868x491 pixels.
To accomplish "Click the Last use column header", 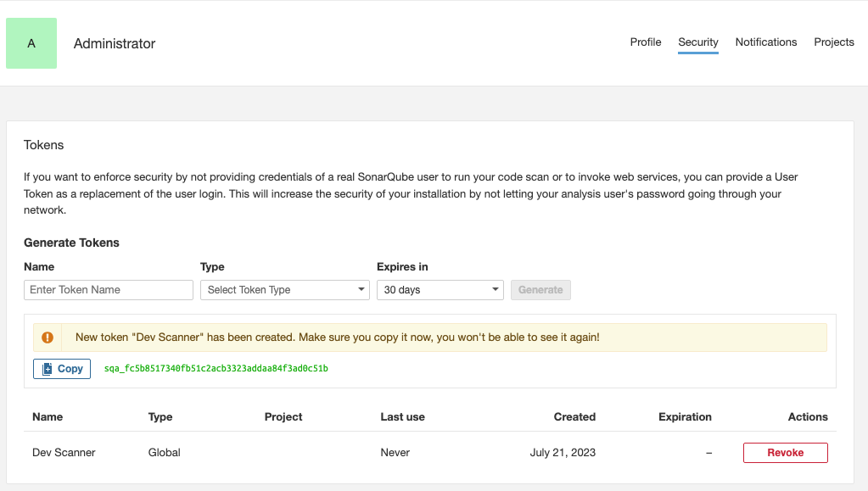I will click(402, 417).
